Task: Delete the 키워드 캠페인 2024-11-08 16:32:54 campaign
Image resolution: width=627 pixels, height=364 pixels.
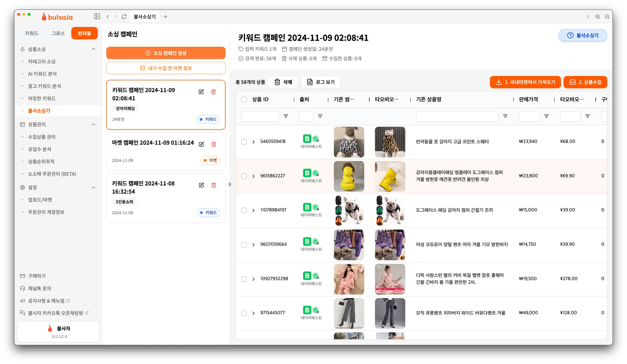Action: tap(214, 185)
